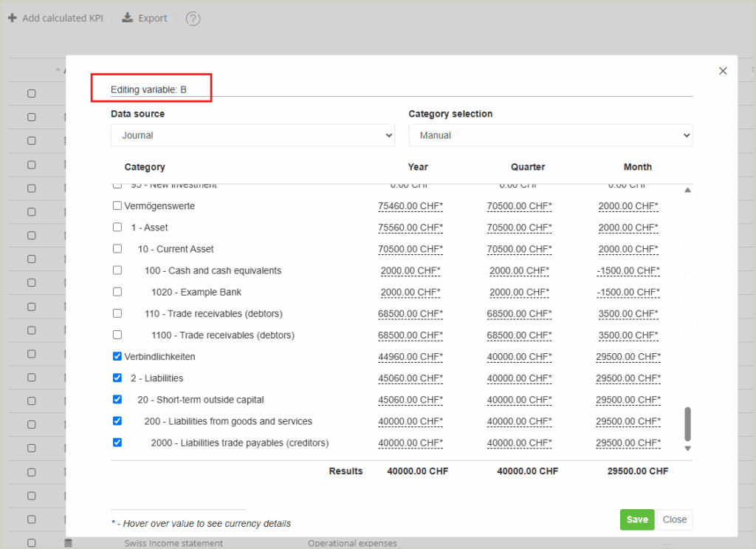Click the Year column header
This screenshot has width=756, height=549.
(x=418, y=167)
